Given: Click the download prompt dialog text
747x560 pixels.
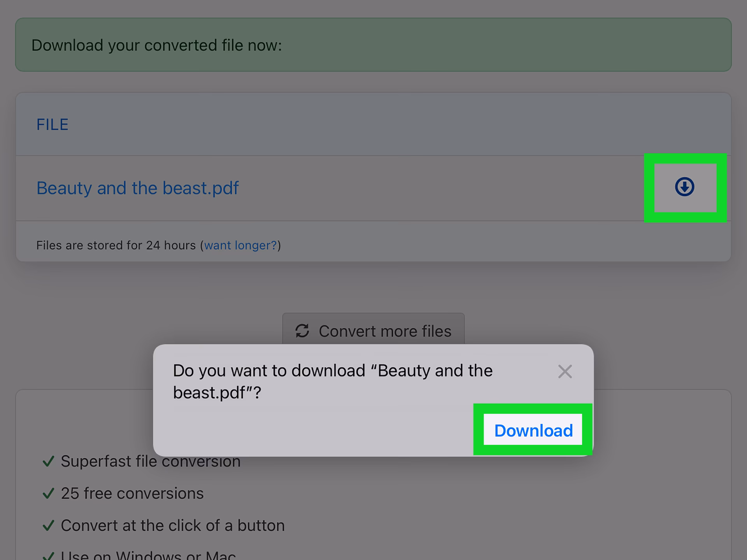Looking at the screenshot, I should tap(333, 381).
